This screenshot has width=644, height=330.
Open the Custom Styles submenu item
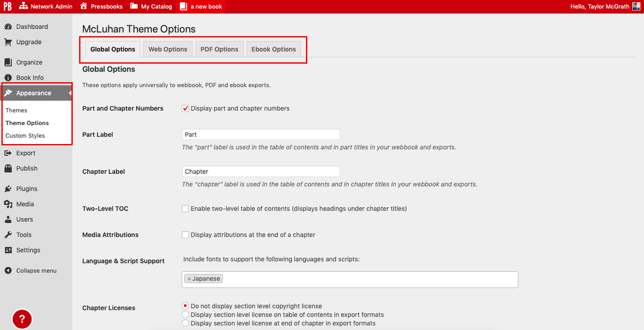click(x=25, y=135)
